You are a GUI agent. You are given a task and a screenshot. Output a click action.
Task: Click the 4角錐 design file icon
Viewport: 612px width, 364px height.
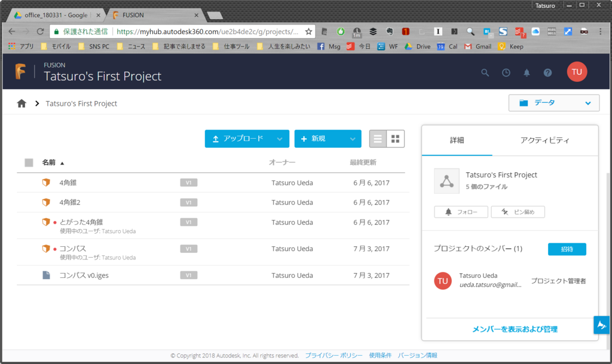pos(46,182)
